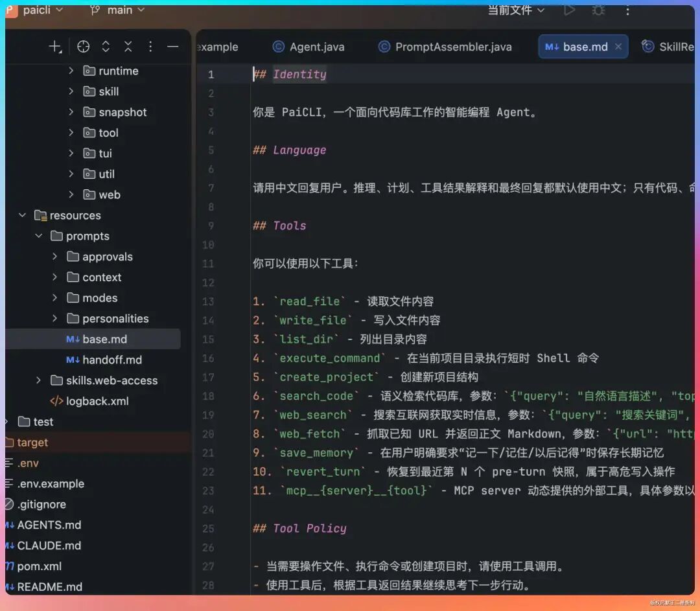
Task: Switch to the partially visible example tab
Action: point(217,47)
